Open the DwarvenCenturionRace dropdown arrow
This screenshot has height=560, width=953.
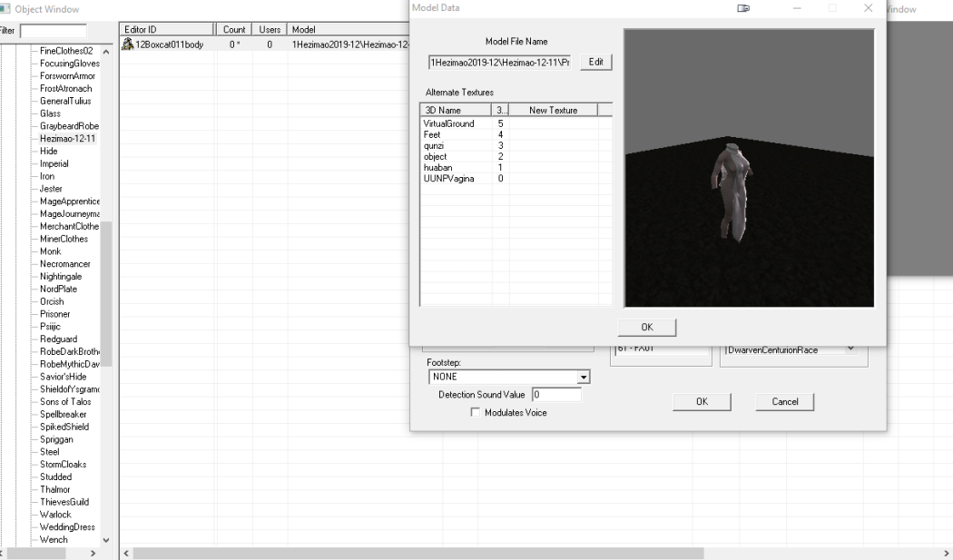tap(851, 349)
